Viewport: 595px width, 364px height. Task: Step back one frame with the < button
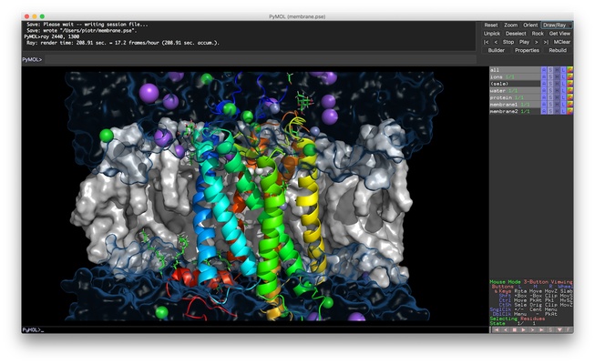[x=496, y=42]
